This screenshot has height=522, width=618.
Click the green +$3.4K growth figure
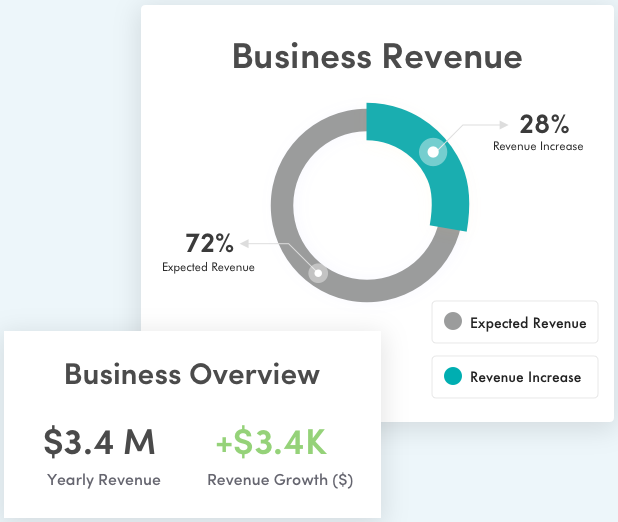(x=271, y=442)
